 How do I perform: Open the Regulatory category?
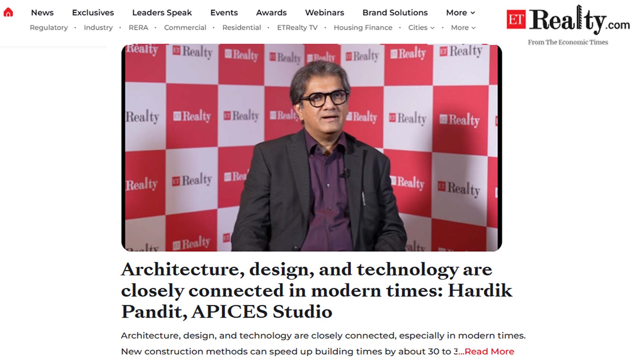tap(49, 28)
